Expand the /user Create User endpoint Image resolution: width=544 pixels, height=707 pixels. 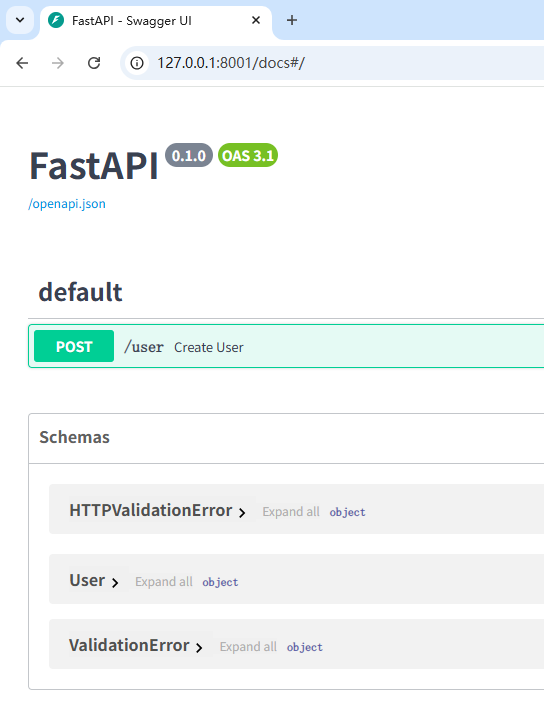pos(286,346)
